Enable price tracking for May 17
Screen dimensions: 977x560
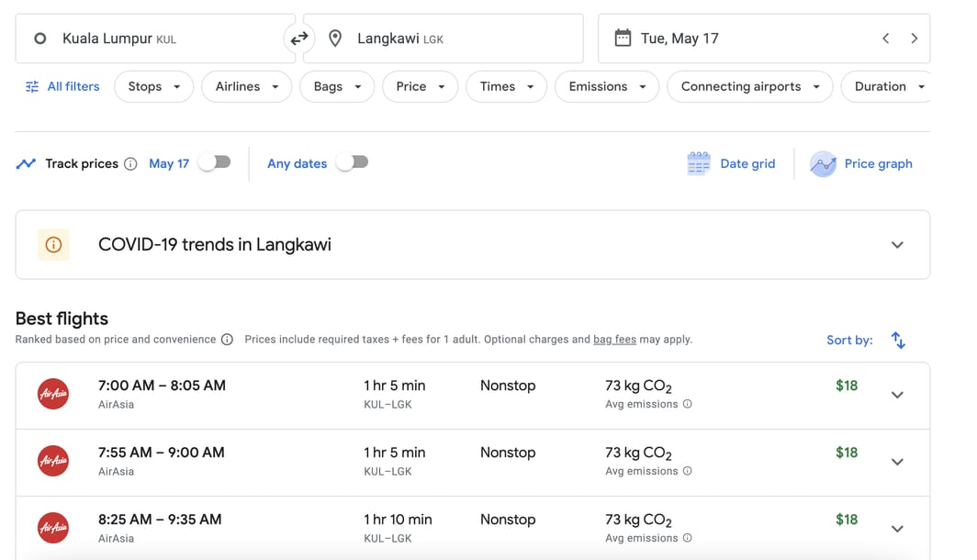click(215, 162)
